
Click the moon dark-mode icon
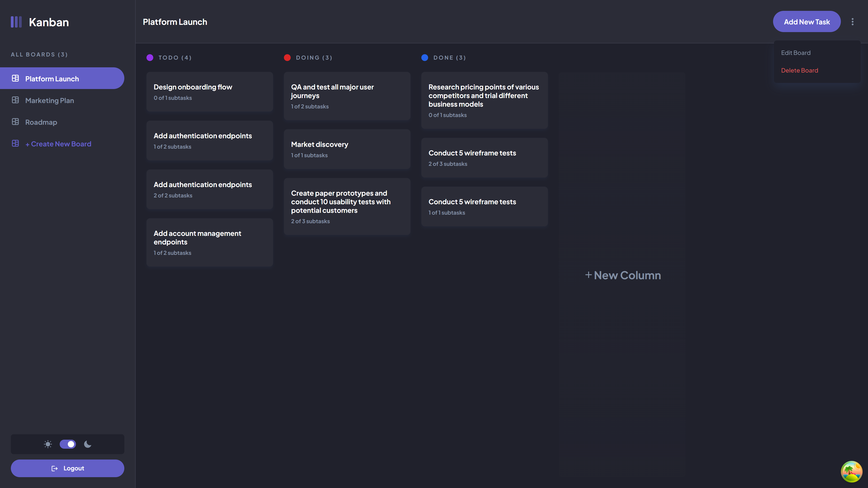[88, 444]
